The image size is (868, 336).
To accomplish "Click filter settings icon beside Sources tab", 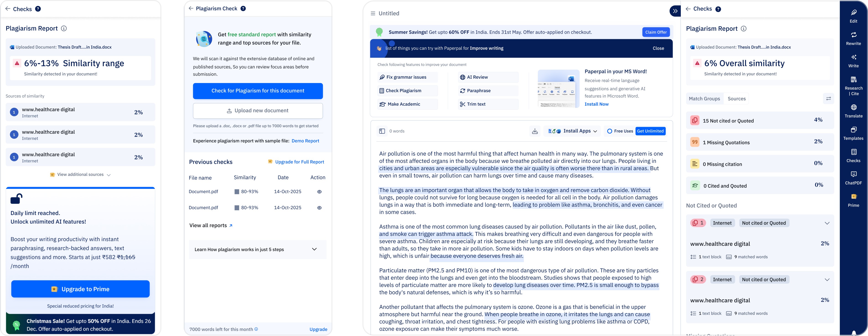I will [828, 98].
